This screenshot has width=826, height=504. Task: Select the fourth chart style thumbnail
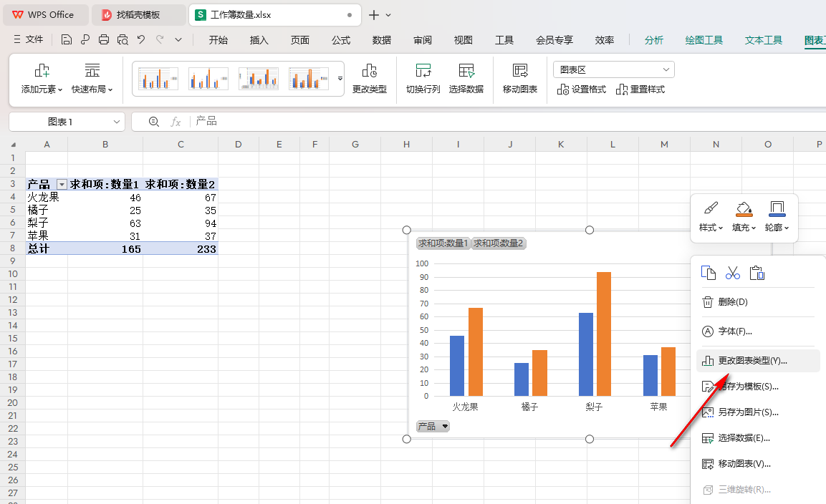point(309,79)
